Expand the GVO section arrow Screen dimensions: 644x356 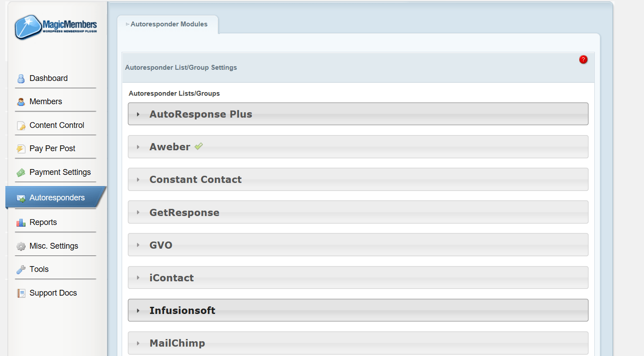click(x=138, y=245)
